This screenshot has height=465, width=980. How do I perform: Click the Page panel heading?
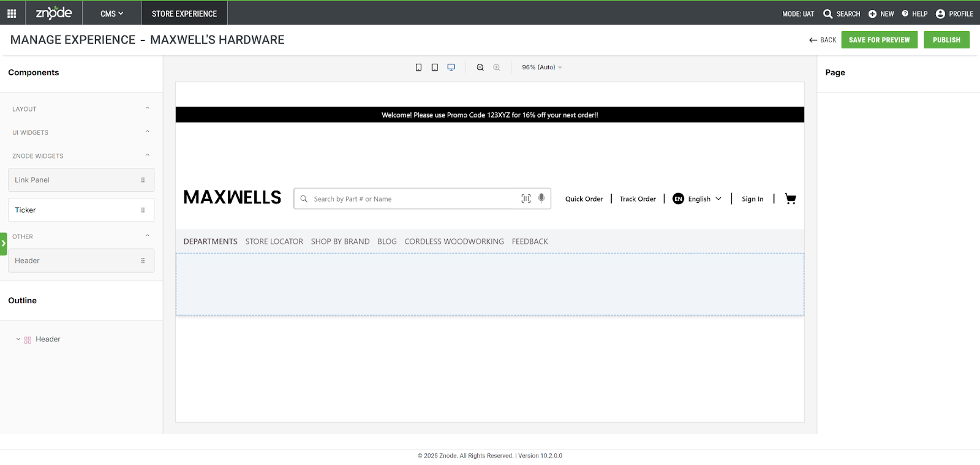click(x=835, y=72)
